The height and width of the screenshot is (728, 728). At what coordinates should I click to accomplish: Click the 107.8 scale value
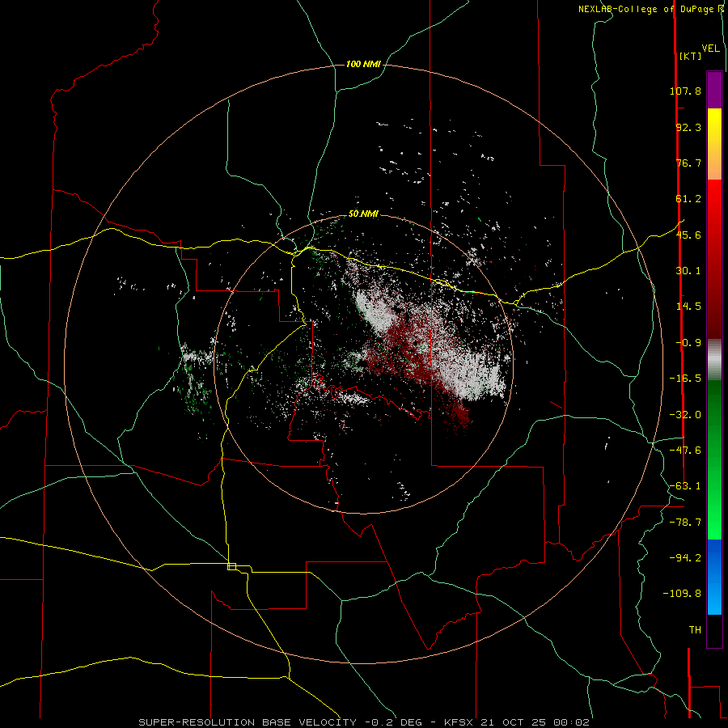tap(685, 91)
